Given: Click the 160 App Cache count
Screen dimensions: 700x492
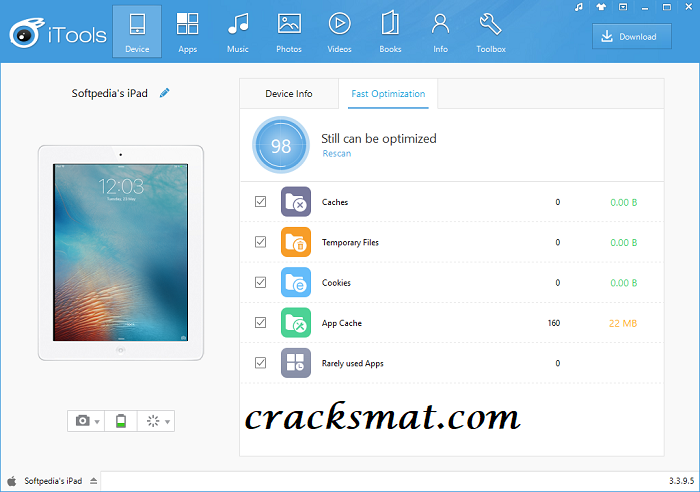Looking at the screenshot, I should pyautogui.click(x=554, y=323).
